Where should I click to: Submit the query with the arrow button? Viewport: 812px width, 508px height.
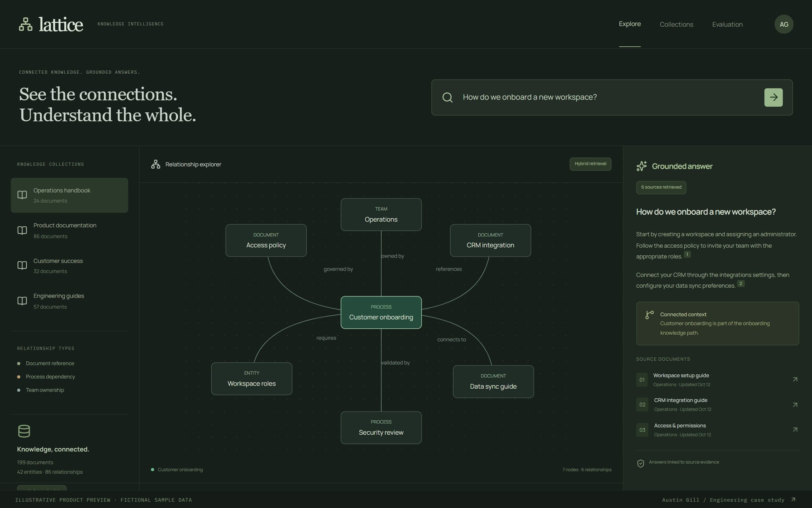pos(773,97)
